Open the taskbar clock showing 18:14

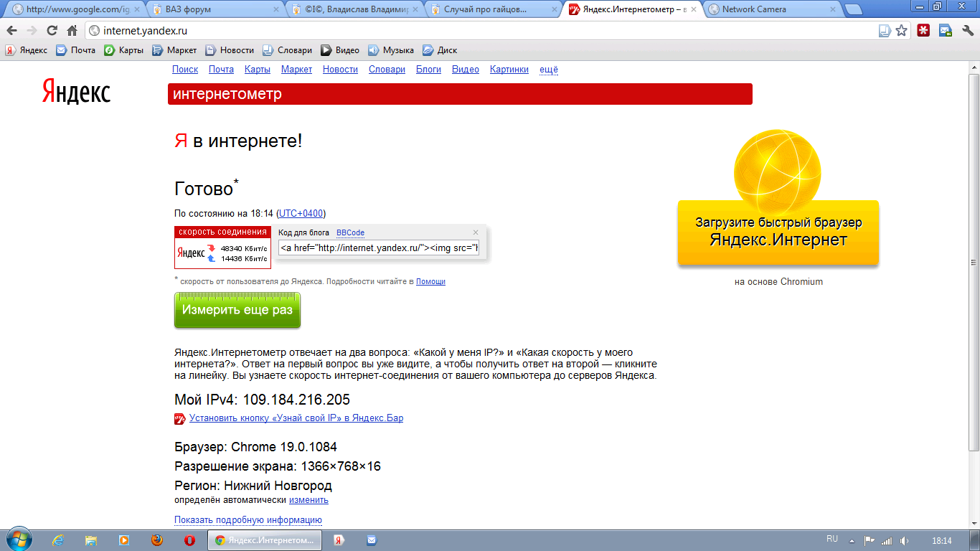(941, 540)
